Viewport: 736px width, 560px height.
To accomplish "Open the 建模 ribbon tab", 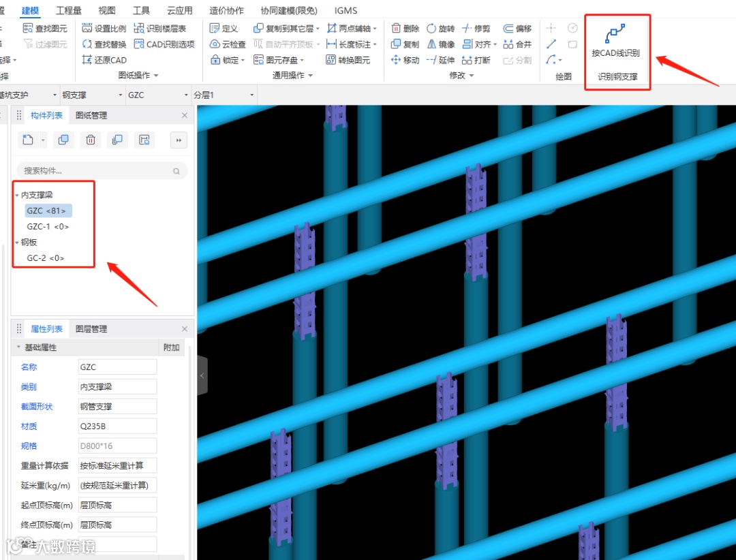I will click(x=31, y=10).
